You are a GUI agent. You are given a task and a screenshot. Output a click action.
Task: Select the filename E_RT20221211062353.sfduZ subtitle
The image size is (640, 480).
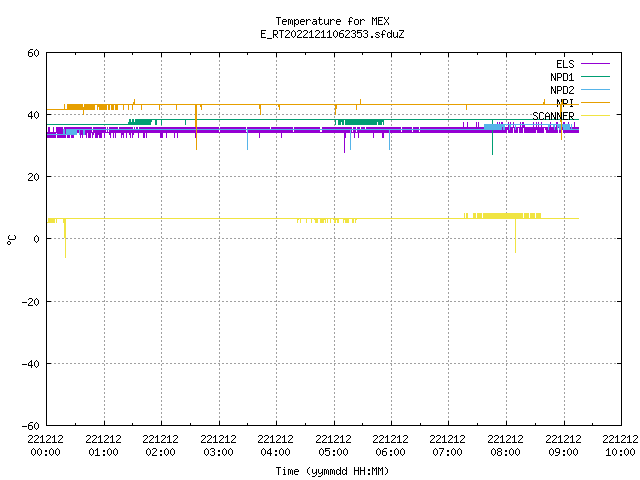[x=332, y=34]
